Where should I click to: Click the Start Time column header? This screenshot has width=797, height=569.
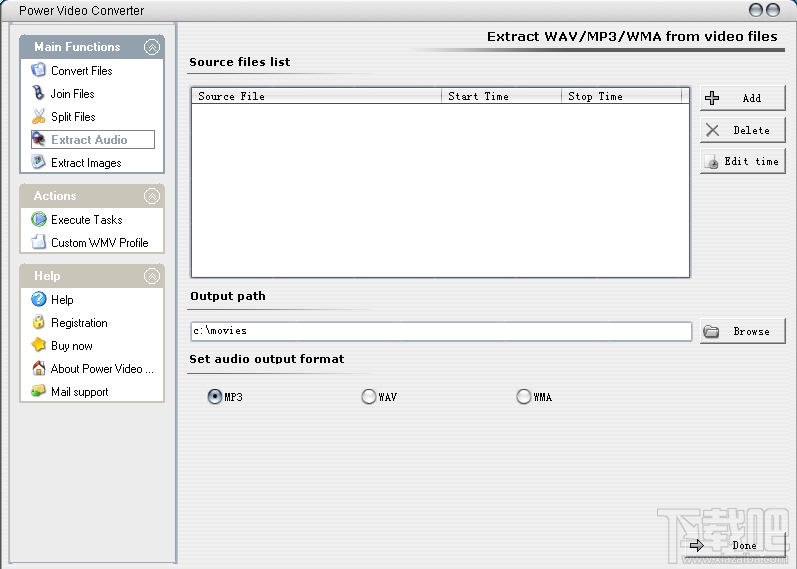502,96
